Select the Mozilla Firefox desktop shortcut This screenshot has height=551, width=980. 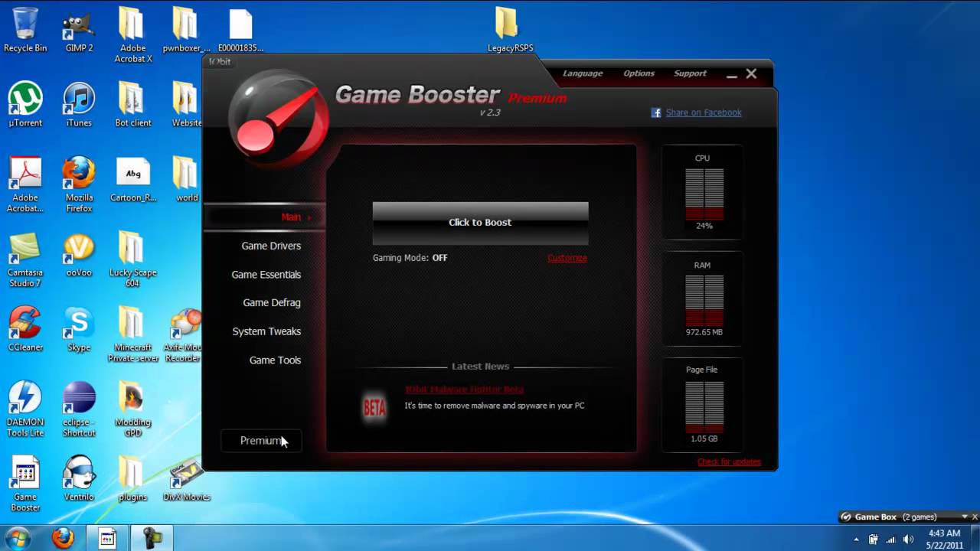[79, 184]
